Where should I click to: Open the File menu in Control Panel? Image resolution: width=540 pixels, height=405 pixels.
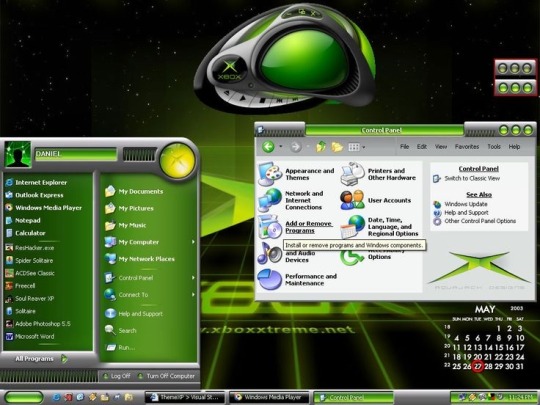tap(404, 147)
